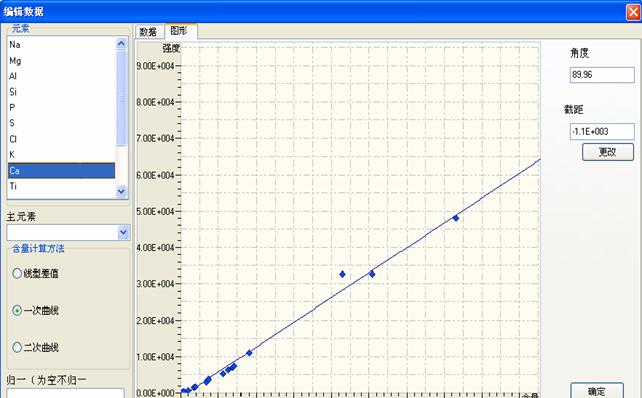Select the 线型差值 radio option
Image resolution: width=642 pixels, height=398 pixels.
tap(17, 273)
